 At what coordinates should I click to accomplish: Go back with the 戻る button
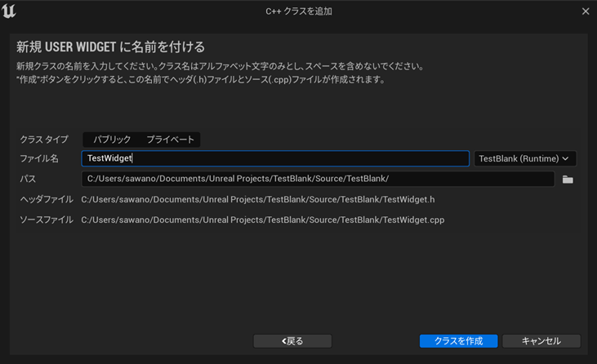pyautogui.click(x=292, y=341)
